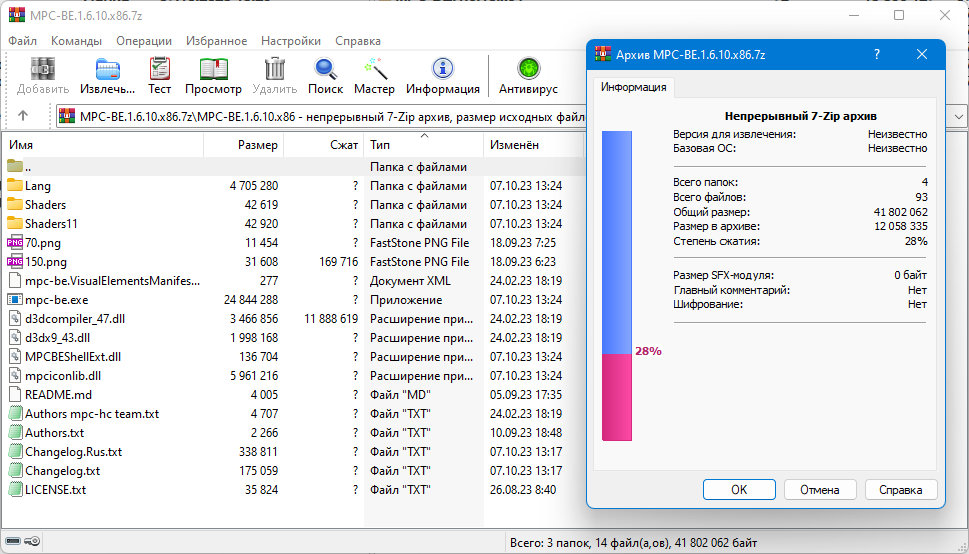The width and height of the screenshot is (969, 554).
Task: Click the Lang folder icon
Action: pyautogui.click(x=15, y=185)
